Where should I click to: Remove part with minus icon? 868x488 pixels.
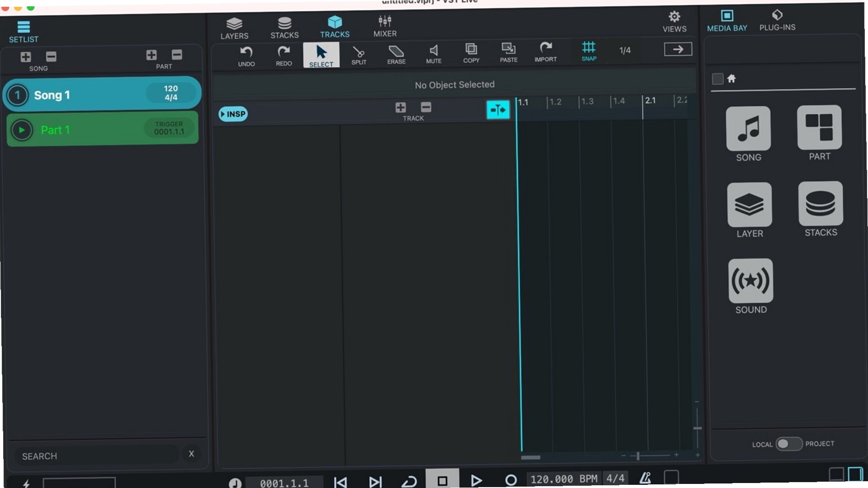pos(177,55)
